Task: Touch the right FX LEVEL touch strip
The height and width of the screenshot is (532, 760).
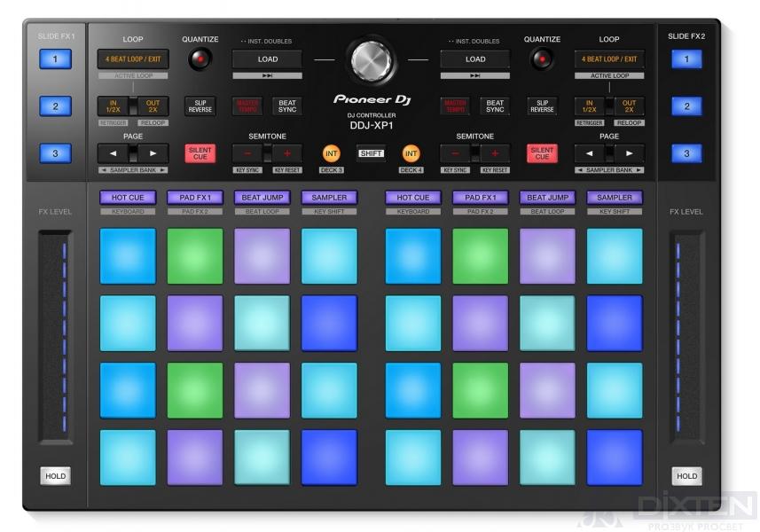Action: click(x=686, y=337)
